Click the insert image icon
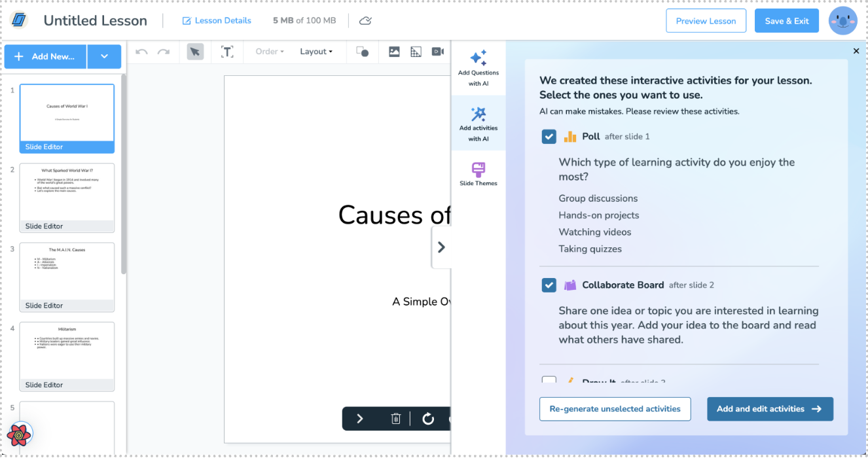868x458 pixels. (394, 52)
